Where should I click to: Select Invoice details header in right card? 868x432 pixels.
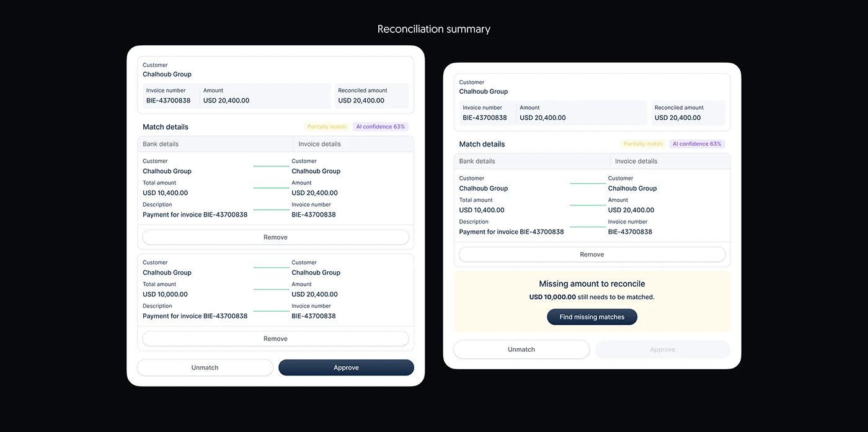click(670, 161)
